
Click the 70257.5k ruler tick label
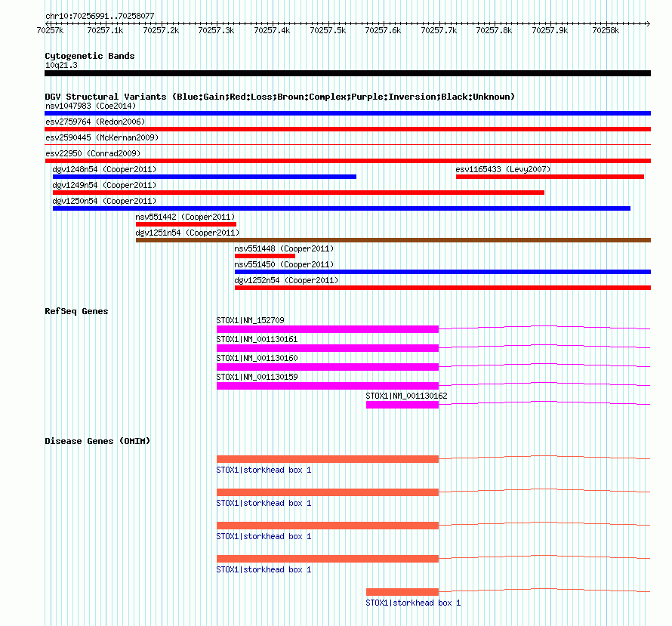click(x=328, y=30)
